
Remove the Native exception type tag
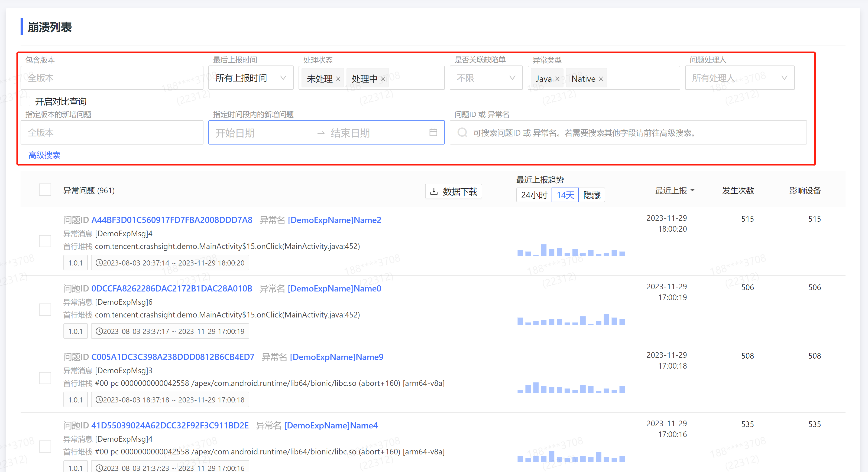600,79
